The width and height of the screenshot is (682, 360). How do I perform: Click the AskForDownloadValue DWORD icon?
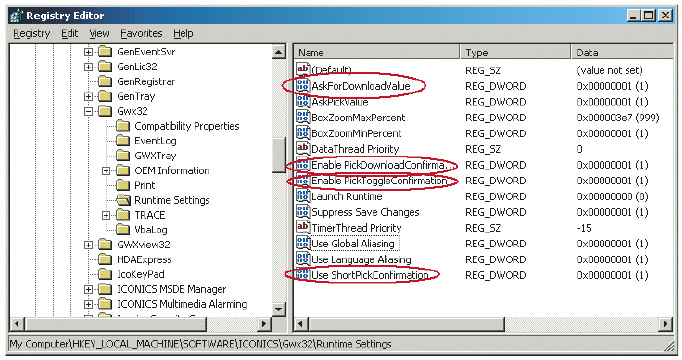click(x=303, y=86)
